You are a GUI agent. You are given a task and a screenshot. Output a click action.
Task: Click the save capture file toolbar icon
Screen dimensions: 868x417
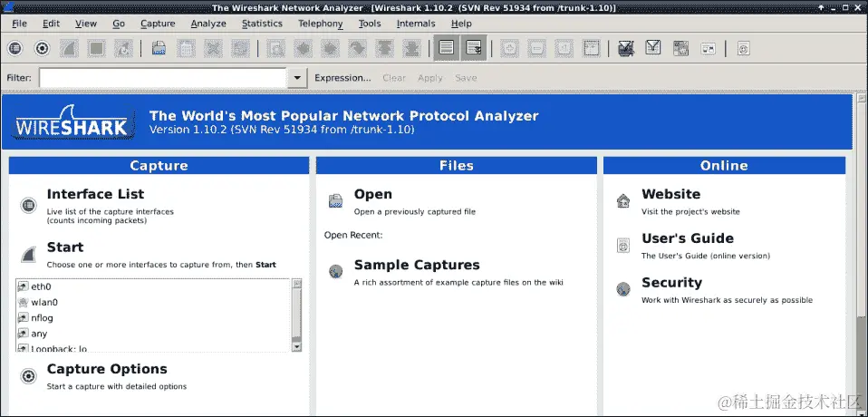point(186,49)
